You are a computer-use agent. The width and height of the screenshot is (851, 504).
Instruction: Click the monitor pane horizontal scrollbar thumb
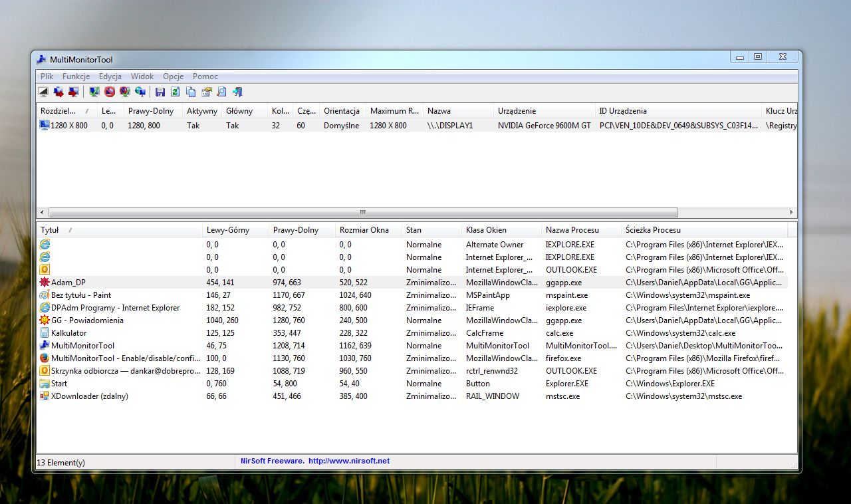362,212
